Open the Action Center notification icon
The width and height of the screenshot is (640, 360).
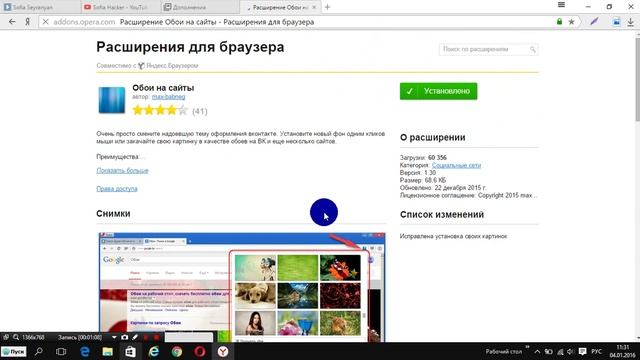pos(582,351)
